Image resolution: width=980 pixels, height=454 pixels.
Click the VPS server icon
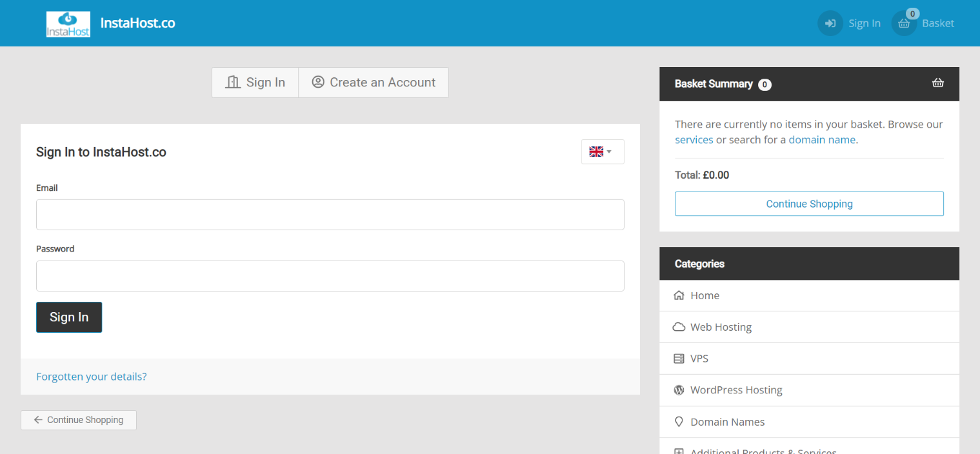point(679,359)
